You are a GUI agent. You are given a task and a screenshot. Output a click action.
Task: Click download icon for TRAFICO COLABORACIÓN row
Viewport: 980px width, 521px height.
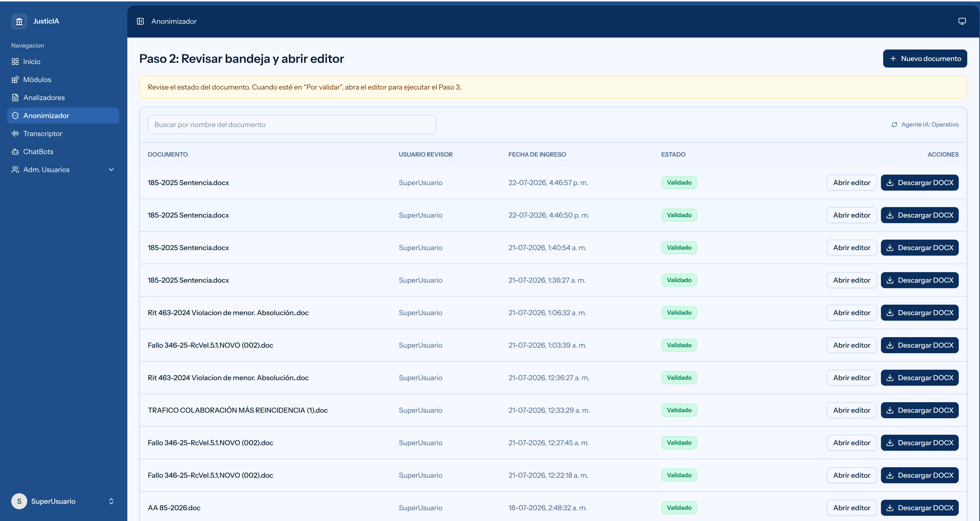tap(890, 410)
